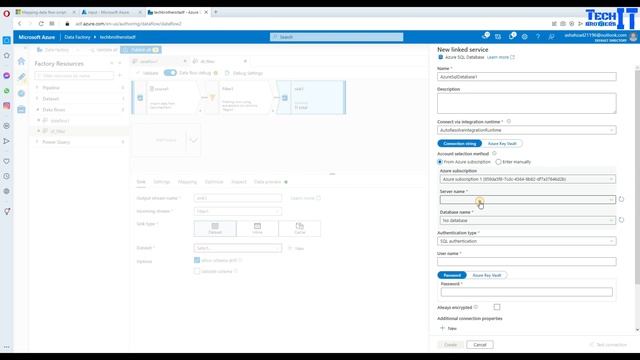Open a new browser tab
The image size is (640, 360).
pos(216,12)
